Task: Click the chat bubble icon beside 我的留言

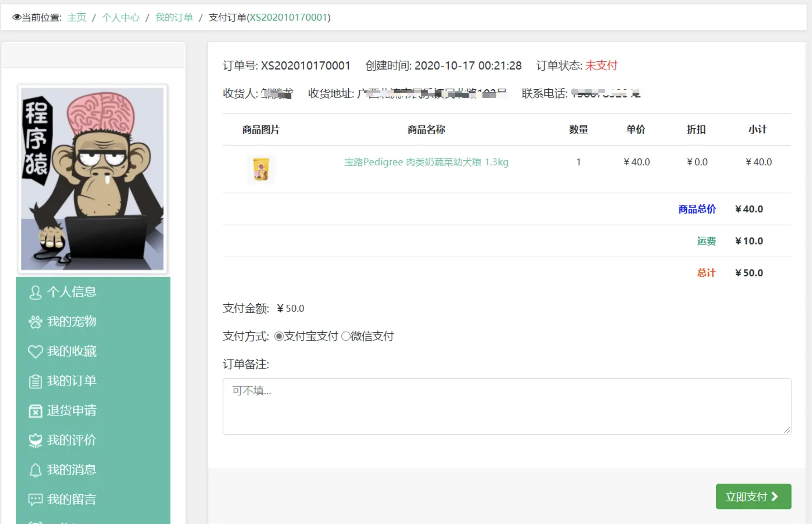Action: 35,500
